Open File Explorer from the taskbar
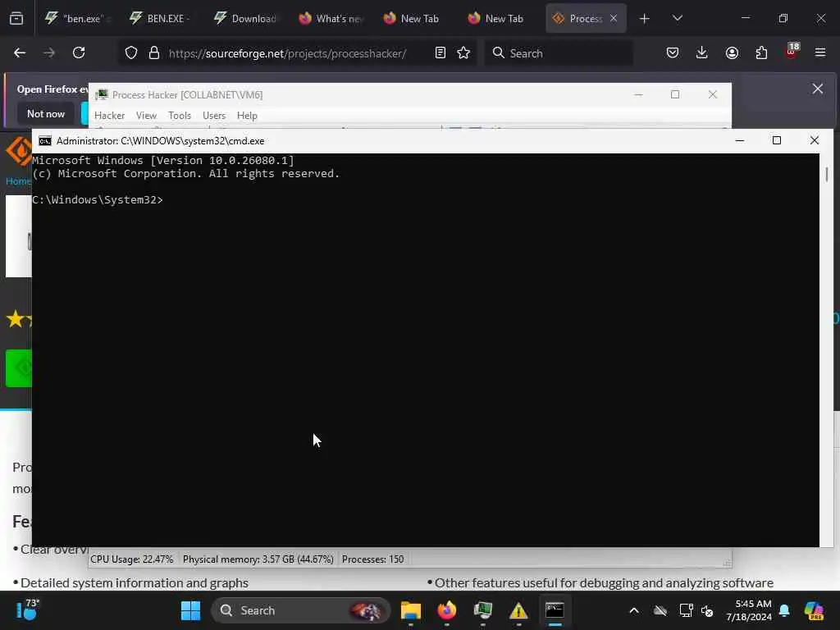The image size is (840, 630). 411,610
